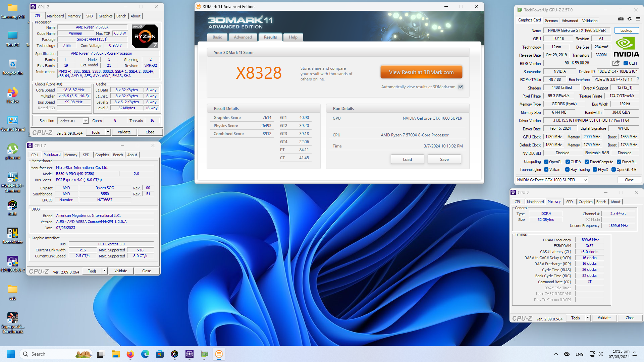The height and width of the screenshot is (362, 644).
Task: Open Microsoft Store on the taskbar
Action: (160, 354)
